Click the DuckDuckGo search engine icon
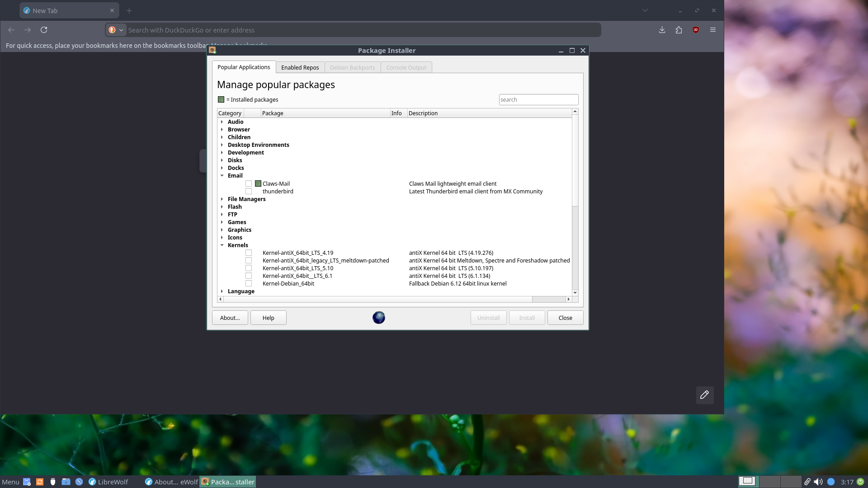868x488 pixels. click(112, 30)
